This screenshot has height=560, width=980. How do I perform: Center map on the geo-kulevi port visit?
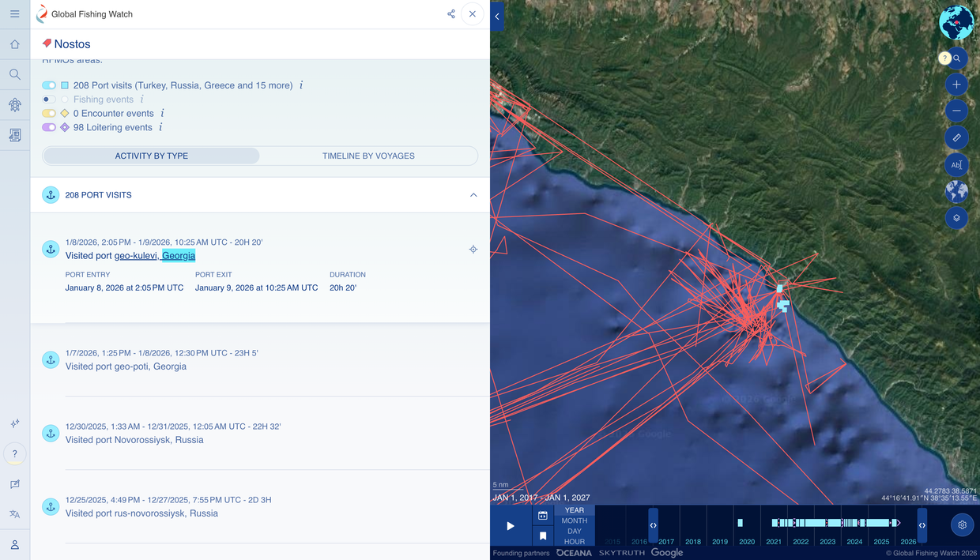[473, 250]
